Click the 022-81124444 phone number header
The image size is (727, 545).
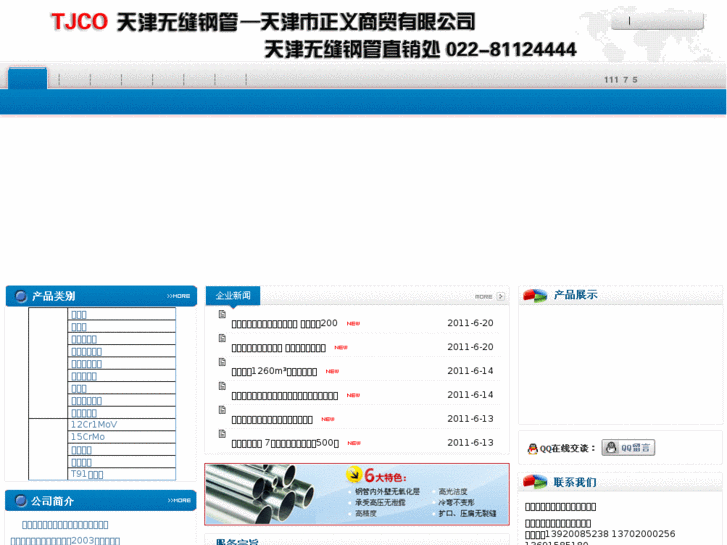(511, 49)
